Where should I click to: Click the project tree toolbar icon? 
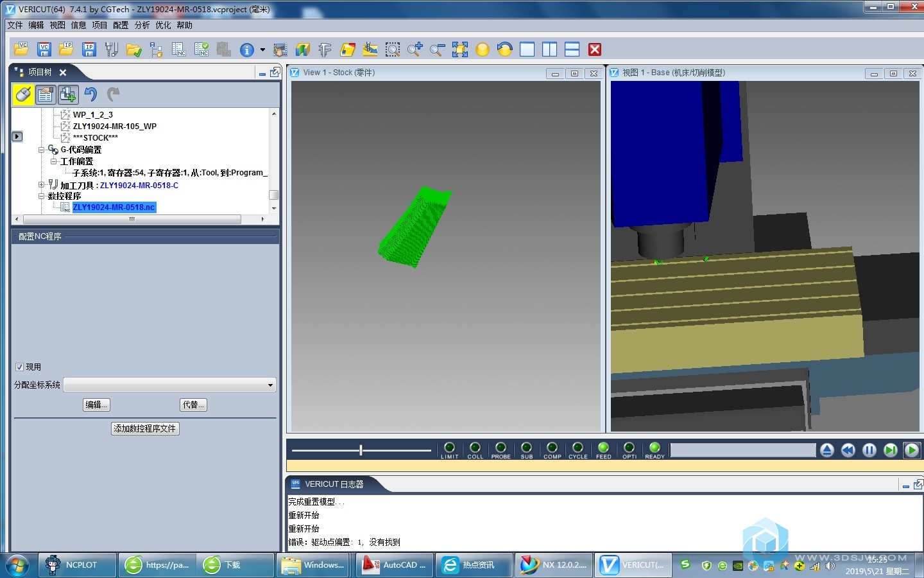[x=156, y=49]
